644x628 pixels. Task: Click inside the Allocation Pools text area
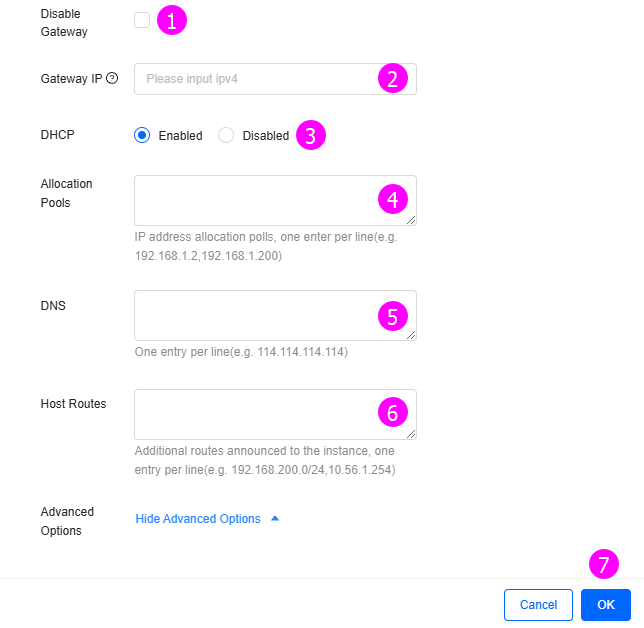click(276, 200)
